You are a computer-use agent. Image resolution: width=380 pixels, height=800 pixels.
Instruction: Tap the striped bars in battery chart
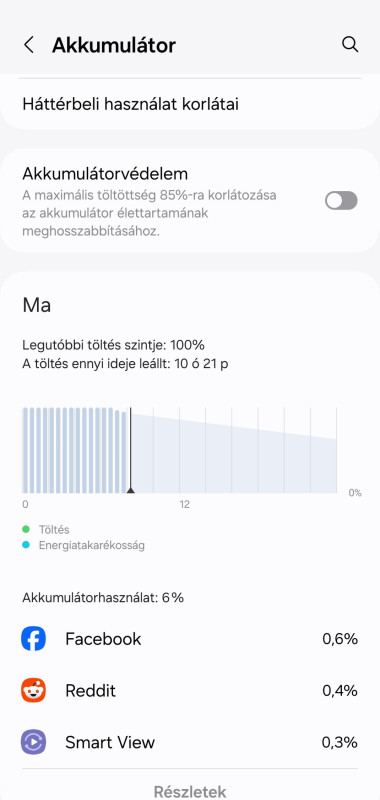(74, 450)
